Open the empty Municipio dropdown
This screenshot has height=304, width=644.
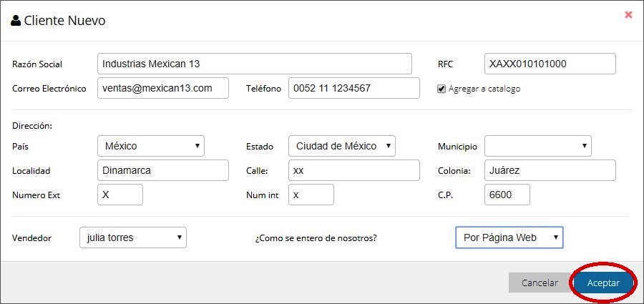[x=538, y=146]
